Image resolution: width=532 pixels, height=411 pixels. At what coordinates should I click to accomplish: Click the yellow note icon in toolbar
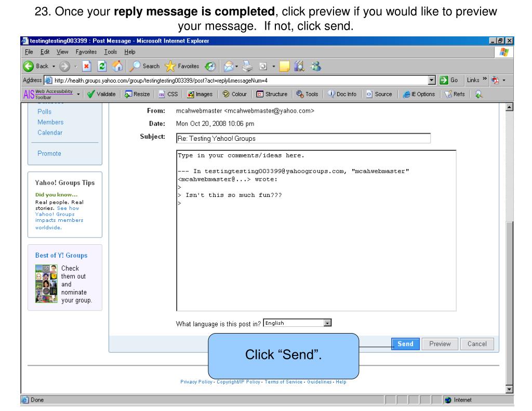point(284,66)
